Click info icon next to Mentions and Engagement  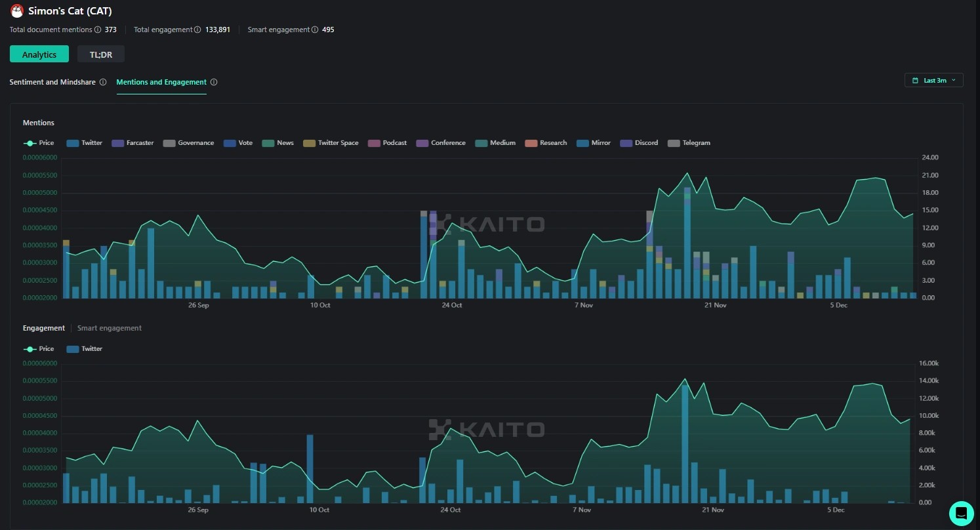tap(214, 83)
